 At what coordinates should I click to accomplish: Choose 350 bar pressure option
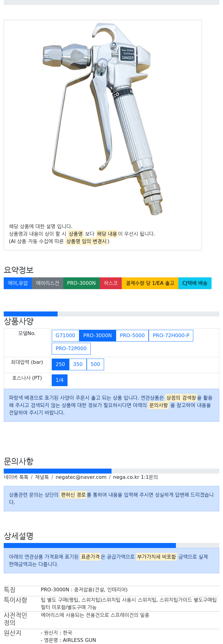tap(78, 364)
